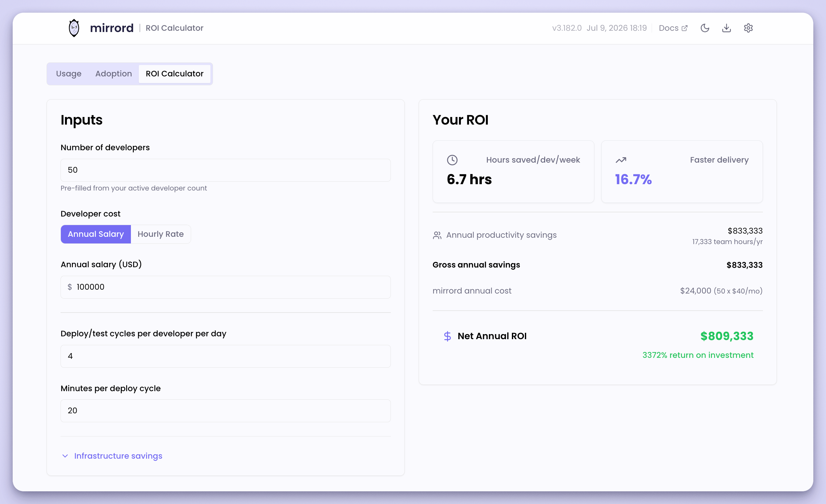Switch to the Usage tab

(x=69, y=74)
